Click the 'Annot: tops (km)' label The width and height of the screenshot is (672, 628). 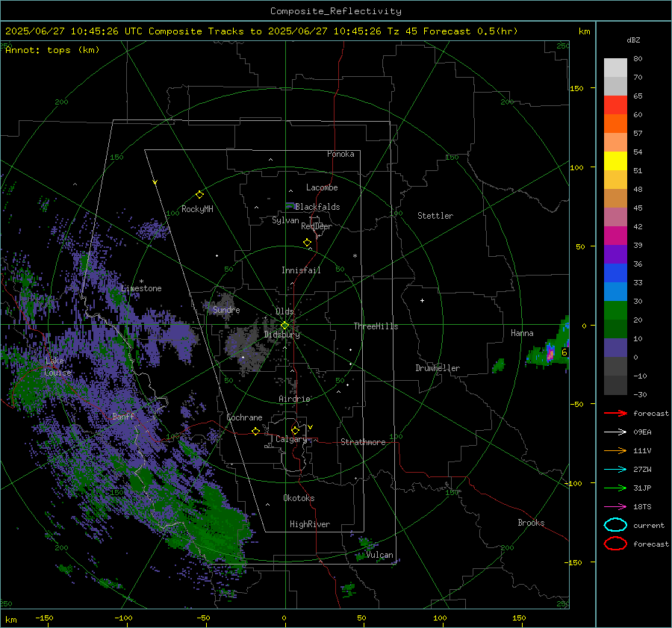pos(52,50)
